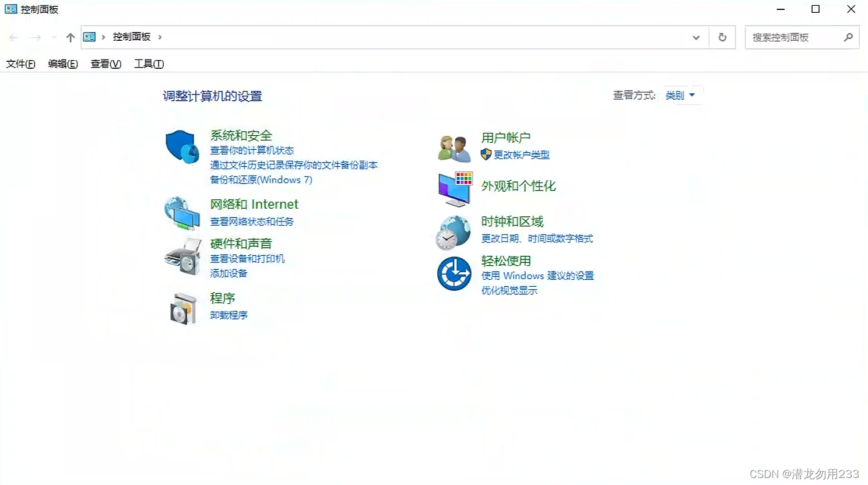This screenshot has width=868, height=485.
Task: Open the 轻松使用 blue circle icon
Action: (454, 273)
